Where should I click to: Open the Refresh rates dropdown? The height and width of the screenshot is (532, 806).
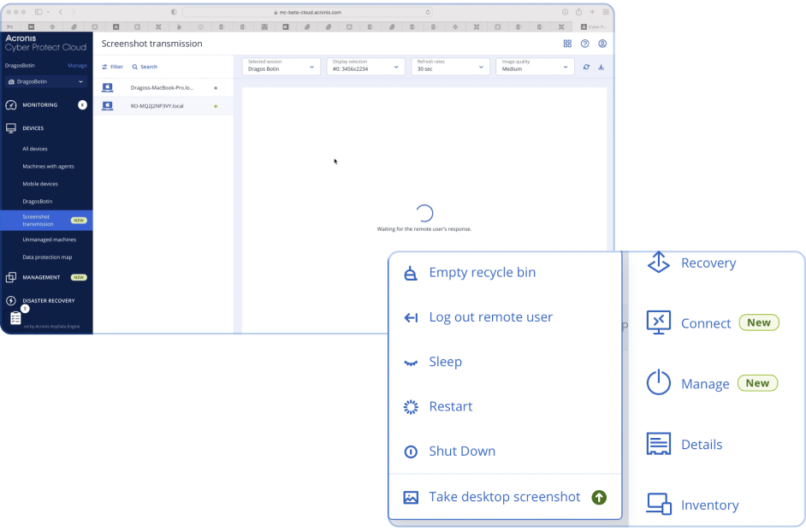[450, 67]
